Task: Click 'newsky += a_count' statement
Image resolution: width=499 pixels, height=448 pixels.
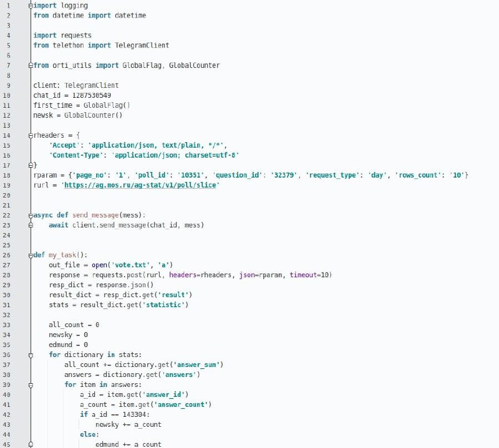Action: tap(128, 425)
